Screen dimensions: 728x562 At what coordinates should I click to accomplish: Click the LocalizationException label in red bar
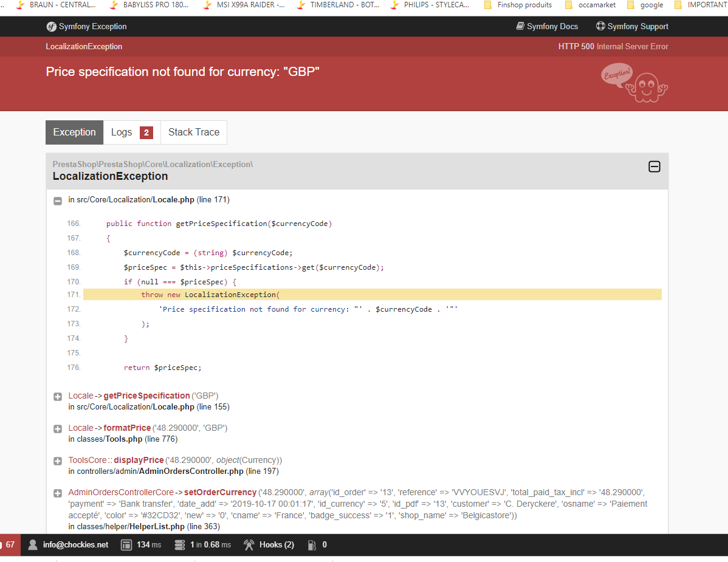(x=84, y=46)
